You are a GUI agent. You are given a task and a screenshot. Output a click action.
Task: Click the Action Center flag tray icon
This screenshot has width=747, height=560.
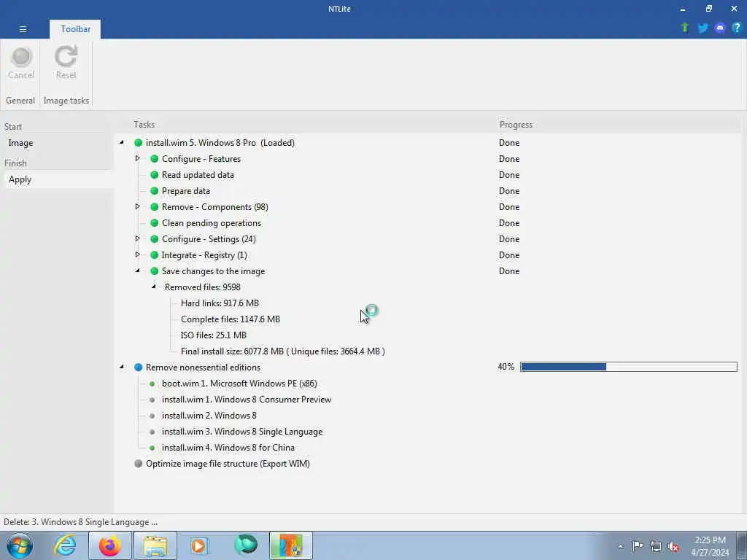[x=638, y=546]
